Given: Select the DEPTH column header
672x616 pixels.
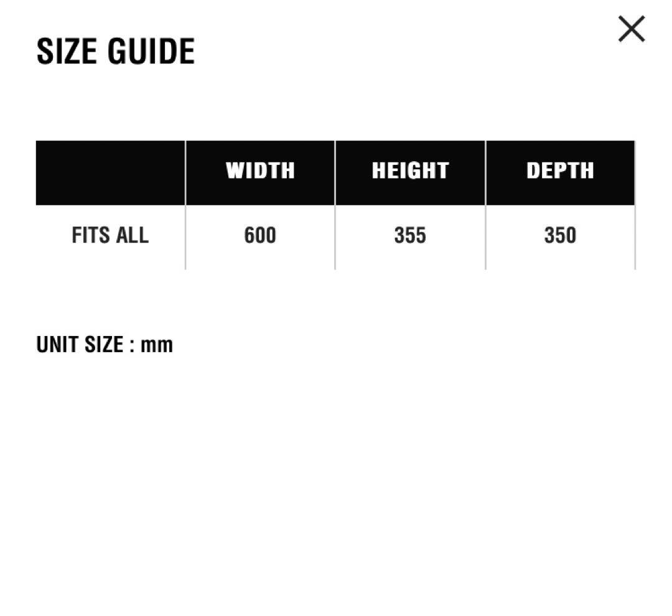Looking at the screenshot, I should pos(560,170).
